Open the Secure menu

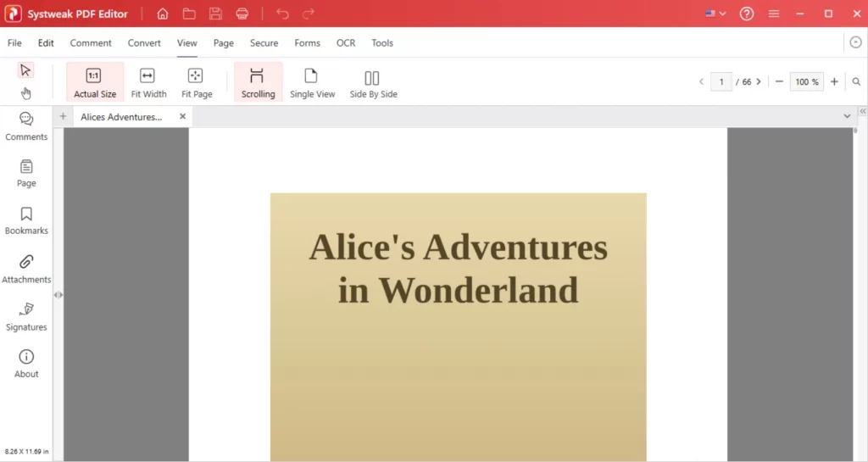(x=264, y=42)
